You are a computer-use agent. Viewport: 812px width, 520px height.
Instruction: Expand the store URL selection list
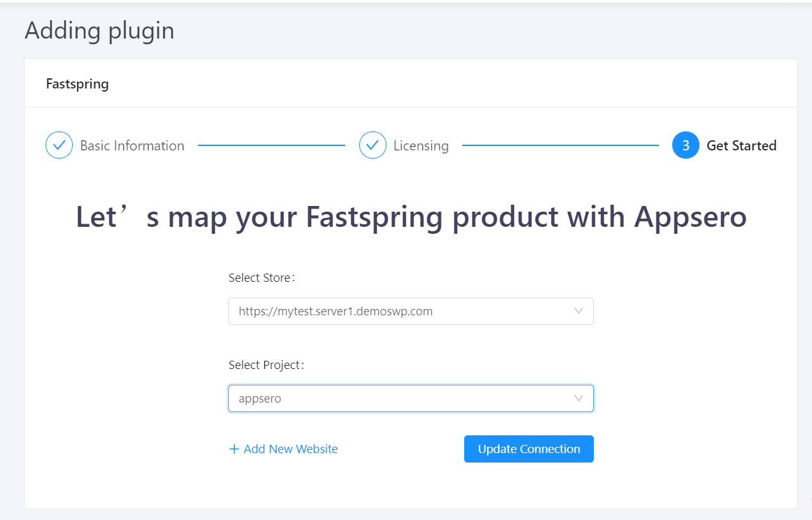[411, 311]
